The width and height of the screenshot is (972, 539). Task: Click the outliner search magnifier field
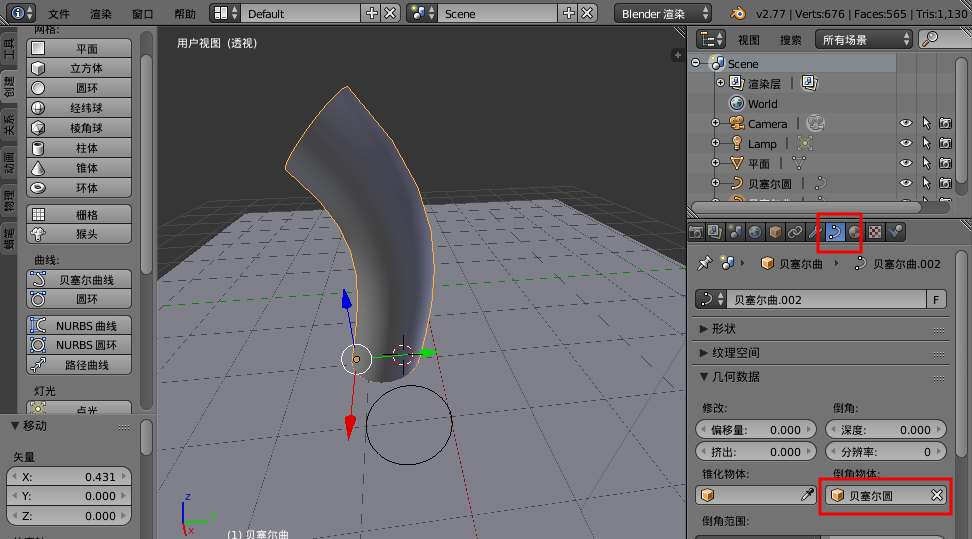942,39
